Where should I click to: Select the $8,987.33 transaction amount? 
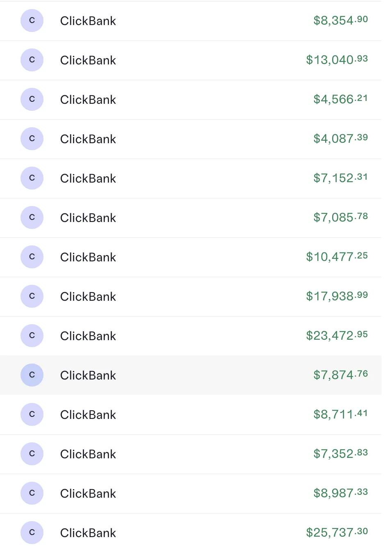(340, 493)
